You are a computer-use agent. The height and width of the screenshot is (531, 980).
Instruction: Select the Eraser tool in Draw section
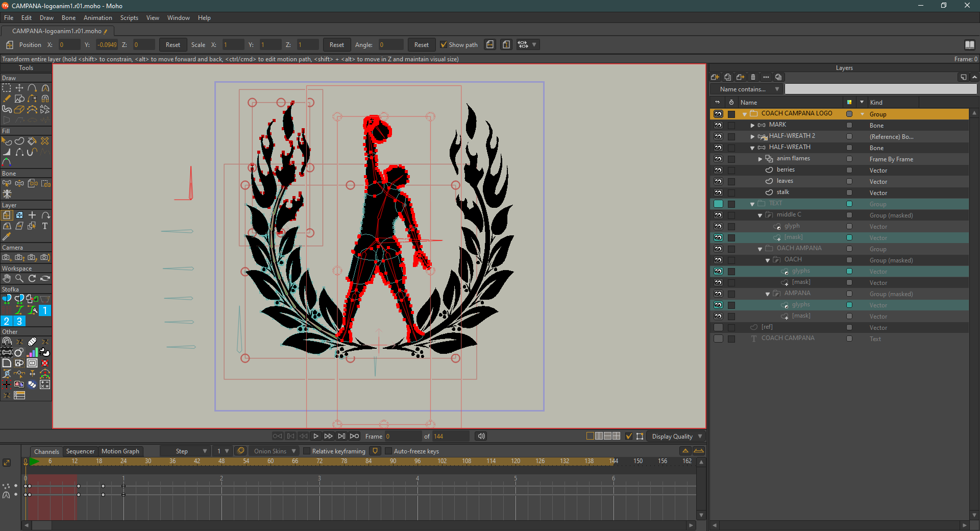pyautogui.click(x=19, y=109)
